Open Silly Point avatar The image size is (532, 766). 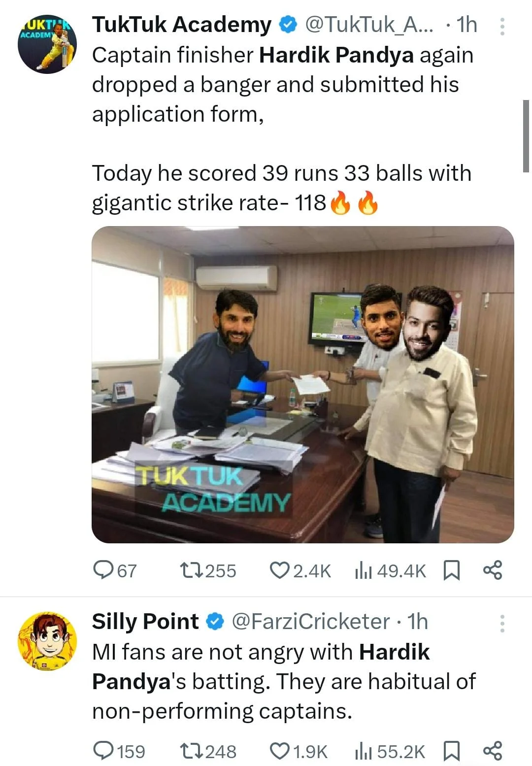tap(47, 641)
